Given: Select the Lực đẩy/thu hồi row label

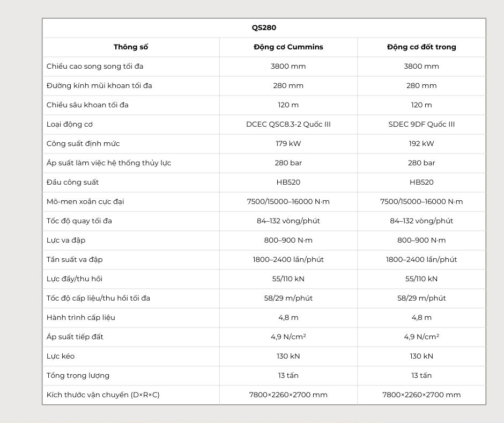Looking at the screenshot, I should tap(75, 279).
